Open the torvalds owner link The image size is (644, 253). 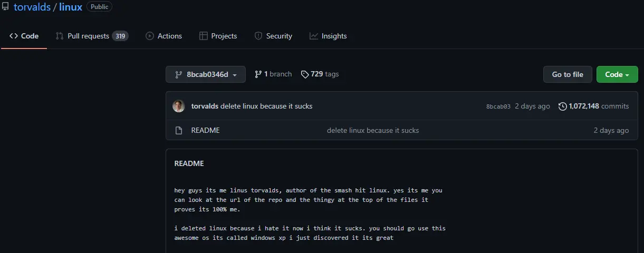(32, 7)
